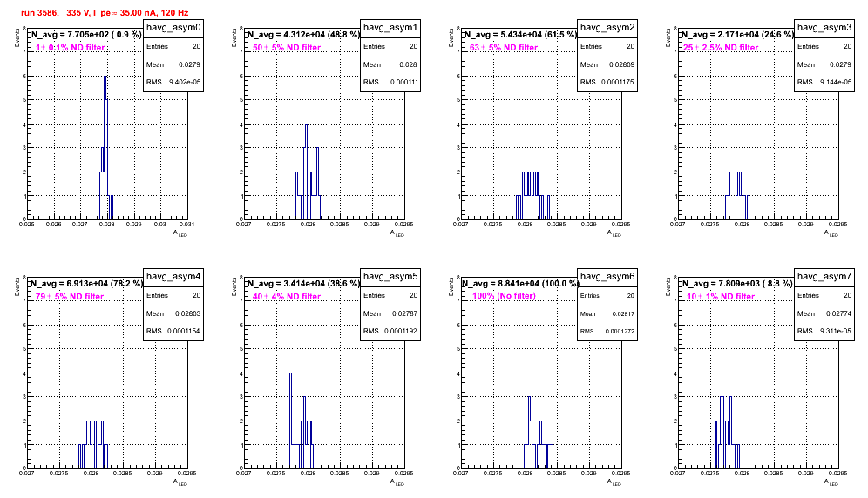
Task: Pick the magenta 40± 4% ND filter label
Action: pos(287,297)
